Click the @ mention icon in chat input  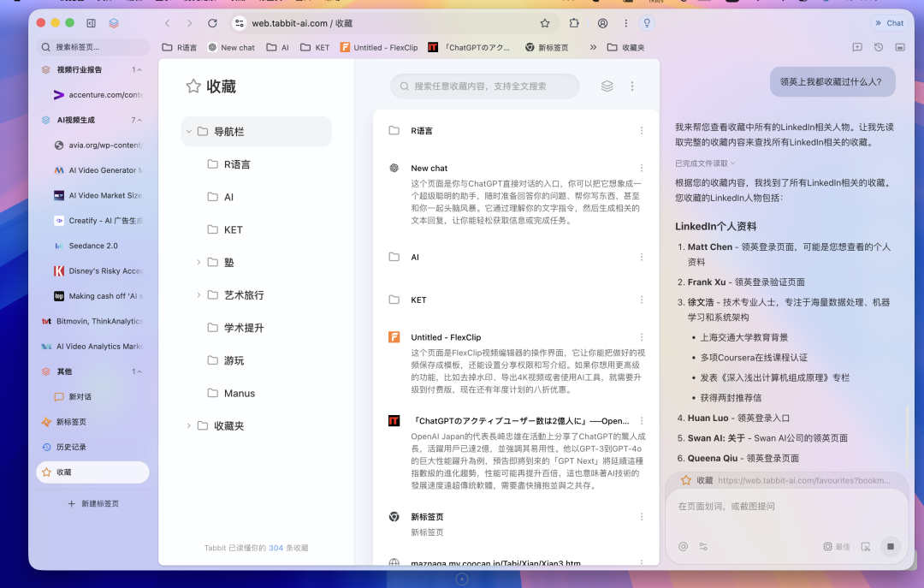[683, 547]
